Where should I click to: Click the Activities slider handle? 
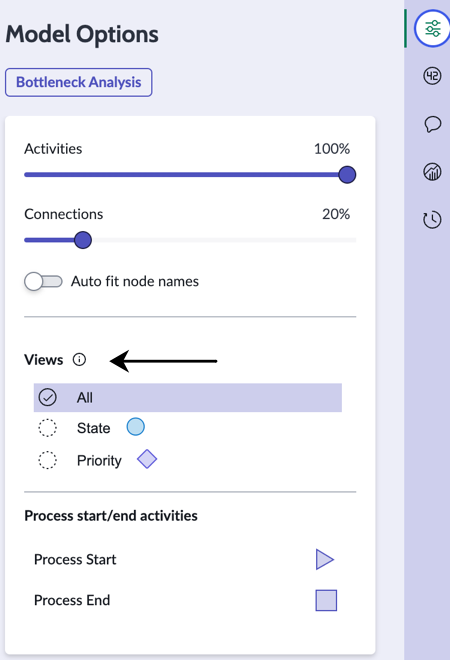point(347,175)
